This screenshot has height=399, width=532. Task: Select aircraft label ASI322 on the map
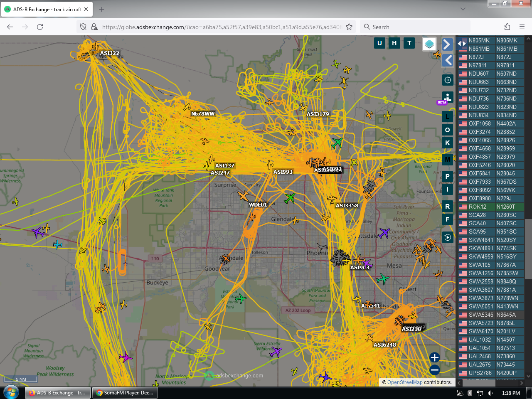click(x=110, y=53)
